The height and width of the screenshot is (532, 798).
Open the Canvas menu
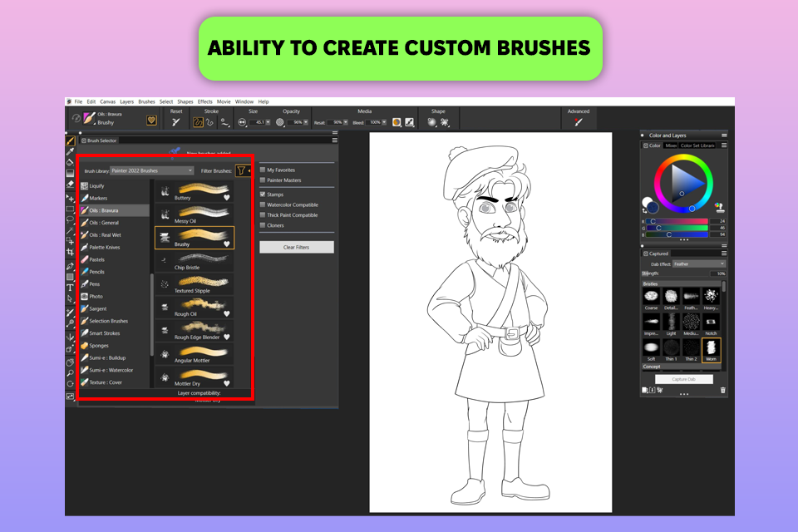107,101
